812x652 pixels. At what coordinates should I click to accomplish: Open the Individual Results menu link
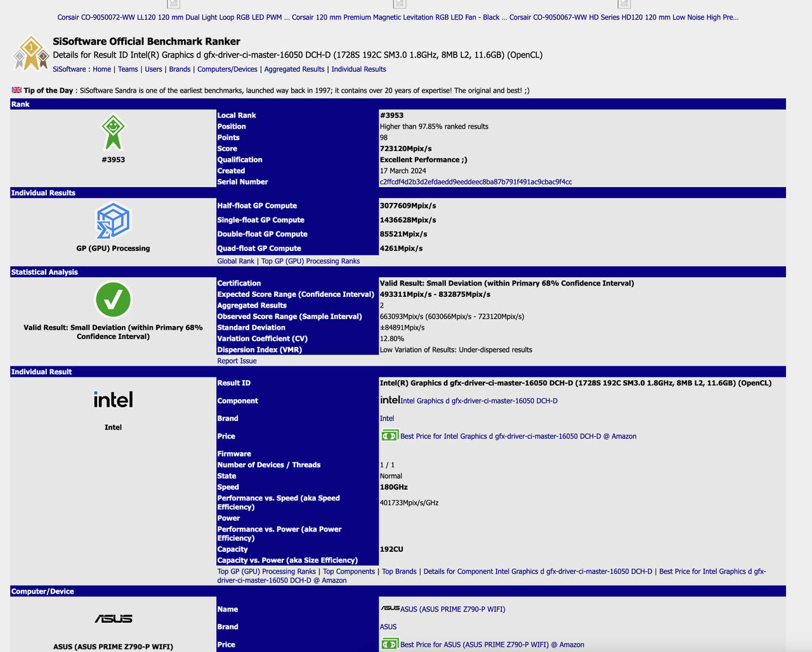[358, 69]
